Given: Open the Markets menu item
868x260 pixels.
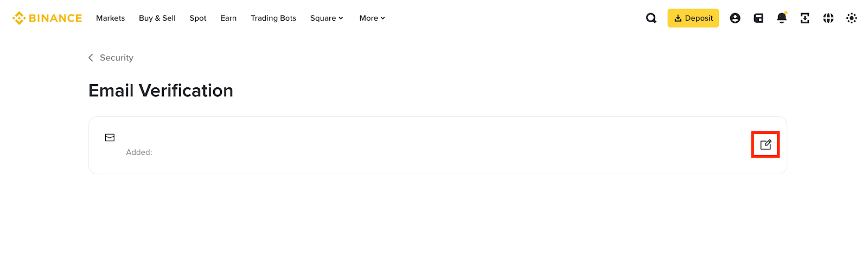Looking at the screenshot, I should tap(110, 18).
